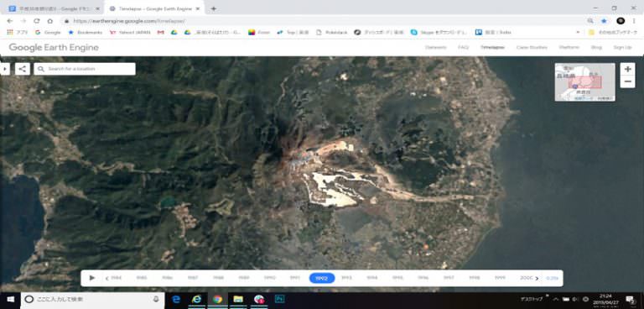Image resolution: width=644 pixels, height=309 pixels.
Task: Play the timelapse animation
Action: (92, 278)
